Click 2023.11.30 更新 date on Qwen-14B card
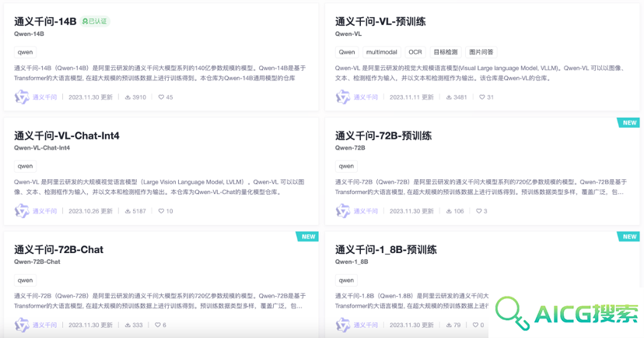The width and height of the screenshot is (644, 338). pyautogui.click(x=90, y=97)
